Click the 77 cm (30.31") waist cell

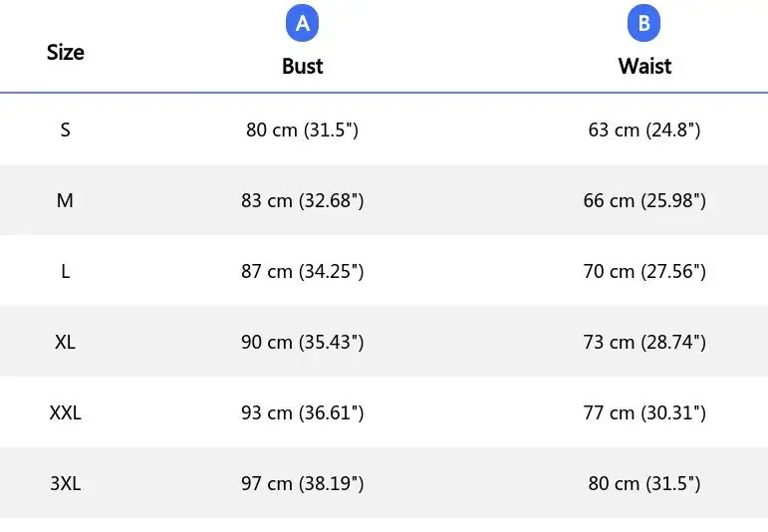(x=644, y=412)
